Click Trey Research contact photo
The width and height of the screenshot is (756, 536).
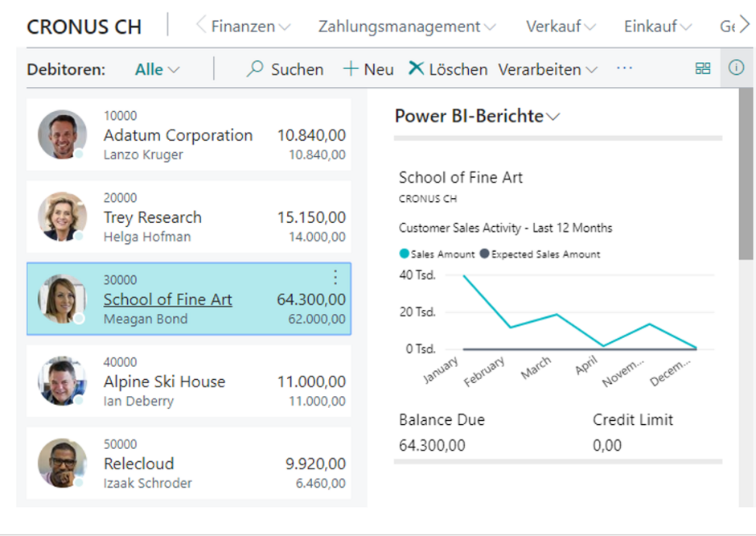62,216
